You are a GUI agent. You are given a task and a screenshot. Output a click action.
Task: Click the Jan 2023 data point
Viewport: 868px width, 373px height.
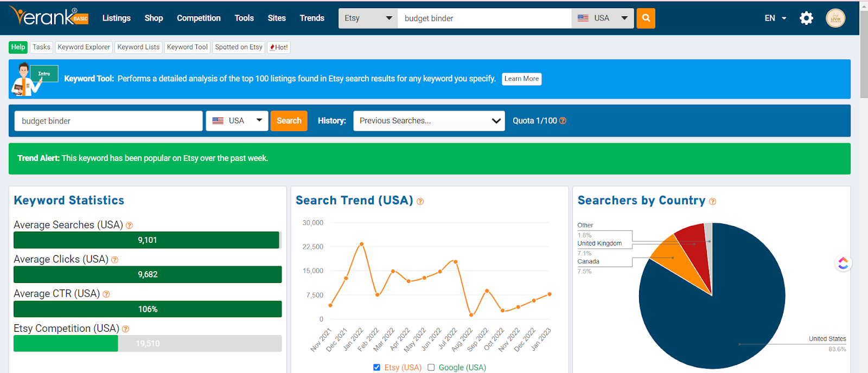(x=550, y=294)
